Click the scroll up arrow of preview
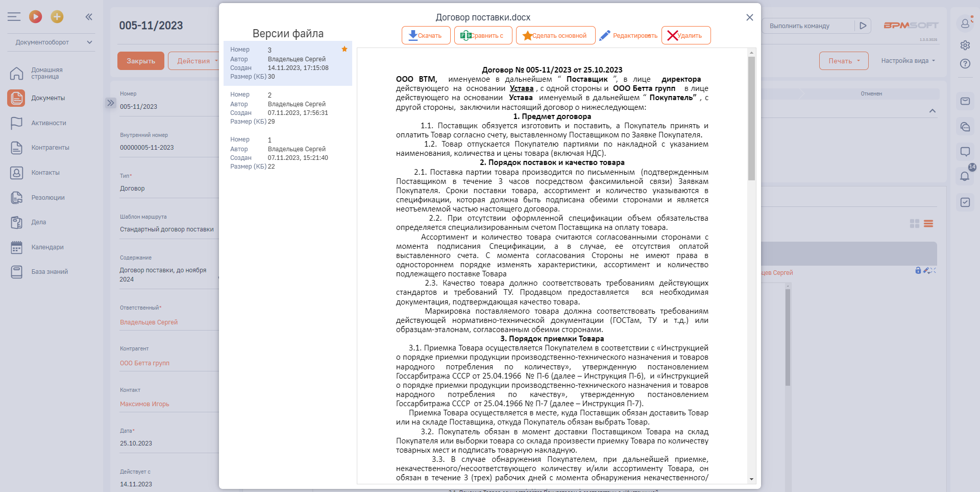 tap(751, 53)
